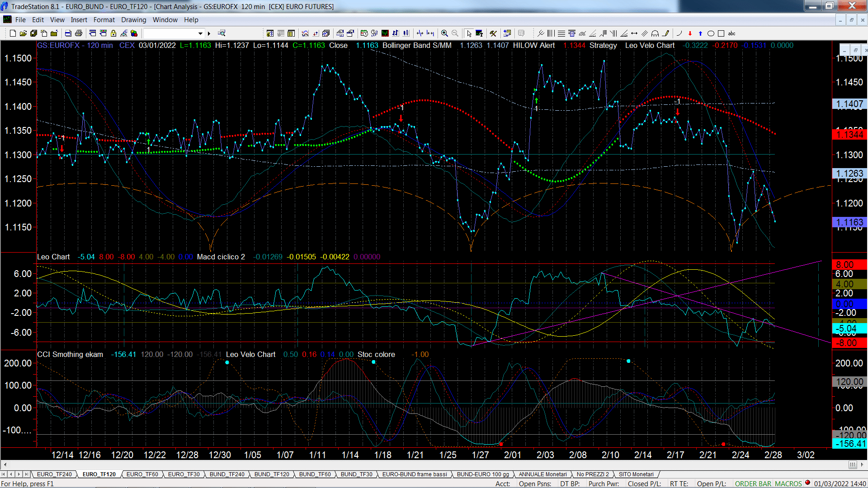Screen dimensions: 868x488
Task: Switch to BUND_TF60 workspace tab
Action: (x=315, y=474)
